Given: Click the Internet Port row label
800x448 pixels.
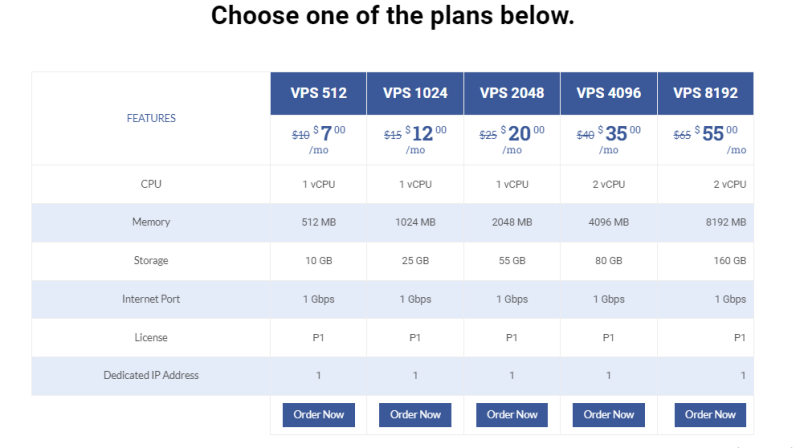Looking at the screenshot, I should pos(151,299).
